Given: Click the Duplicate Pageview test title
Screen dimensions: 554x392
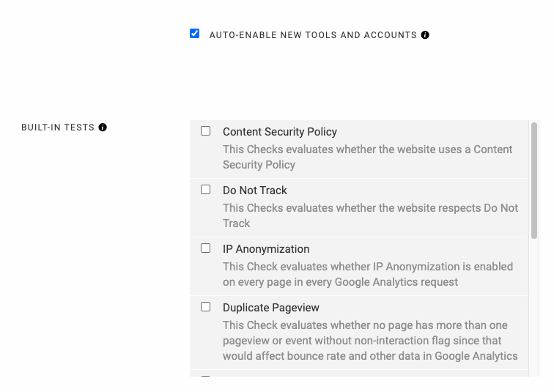Looking at the screenshot, I should tap(271, 308).
